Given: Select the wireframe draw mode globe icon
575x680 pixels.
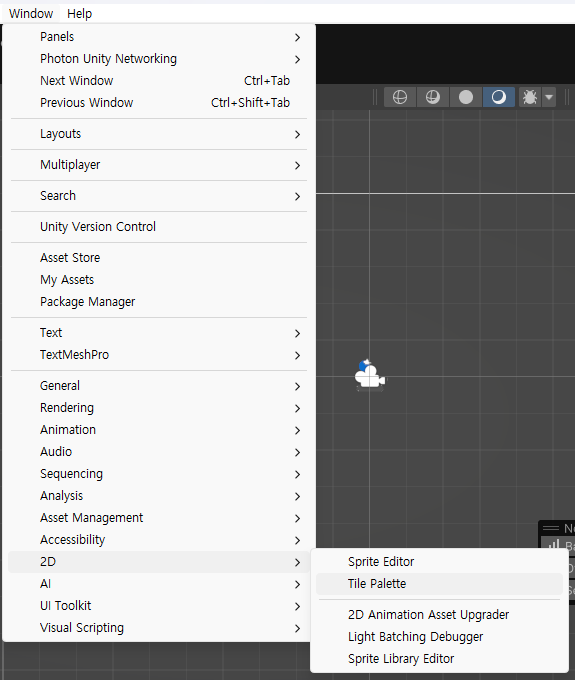Looking at the screenshot, I should point(400,97).
